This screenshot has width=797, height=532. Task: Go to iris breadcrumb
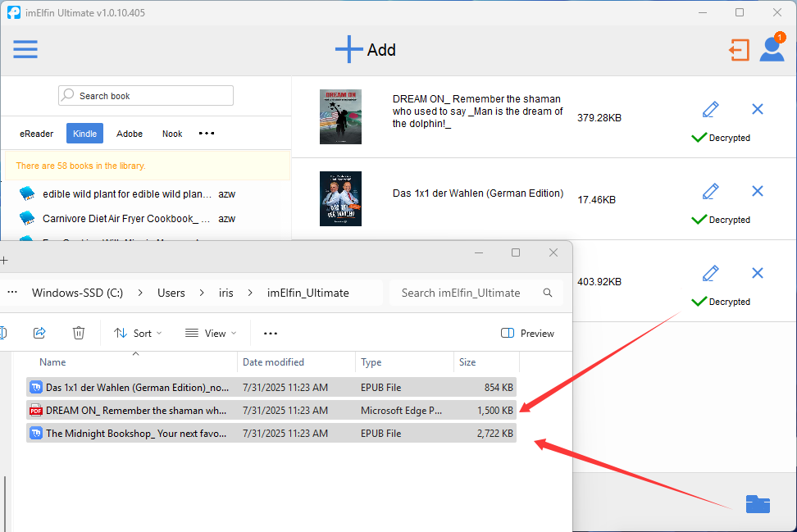click(225, 293)
